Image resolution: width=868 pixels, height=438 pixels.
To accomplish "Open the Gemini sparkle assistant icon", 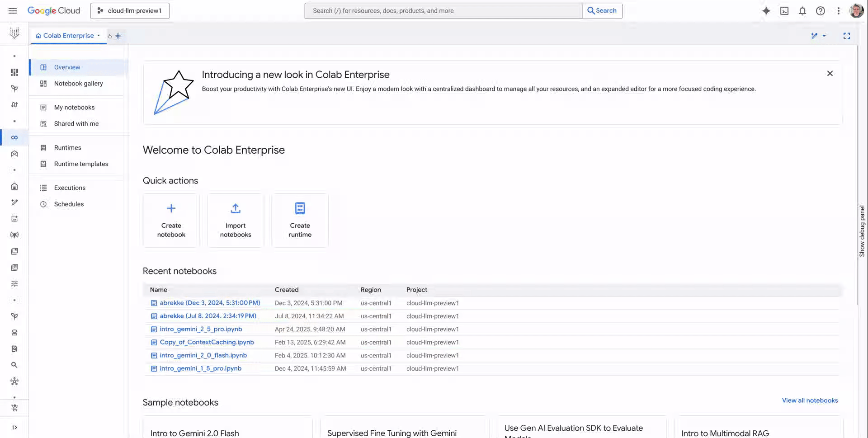I will point(766,11).
